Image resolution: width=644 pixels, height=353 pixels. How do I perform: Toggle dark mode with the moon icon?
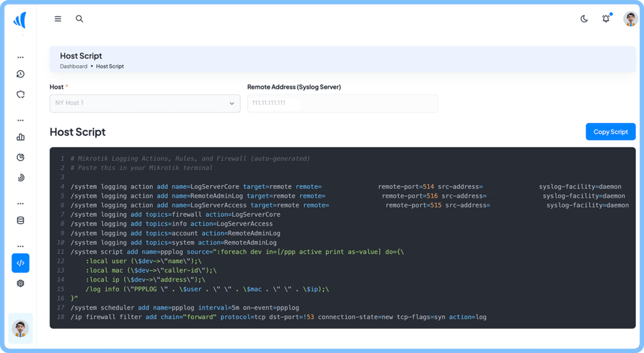(584, 19)
